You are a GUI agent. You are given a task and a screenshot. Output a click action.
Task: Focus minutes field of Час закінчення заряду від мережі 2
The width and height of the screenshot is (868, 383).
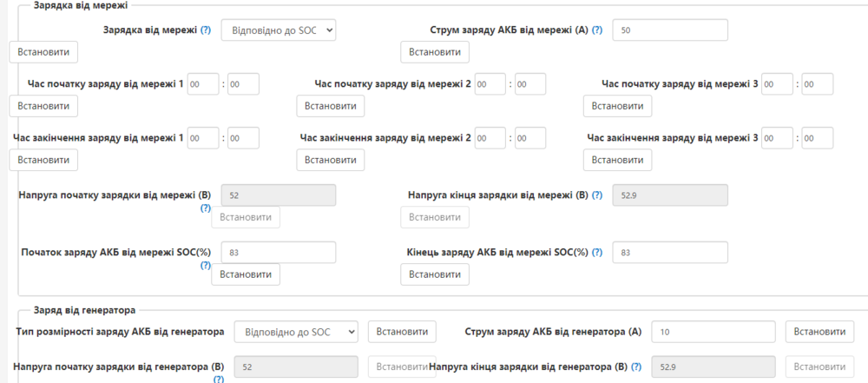click(x=530, y=138)
